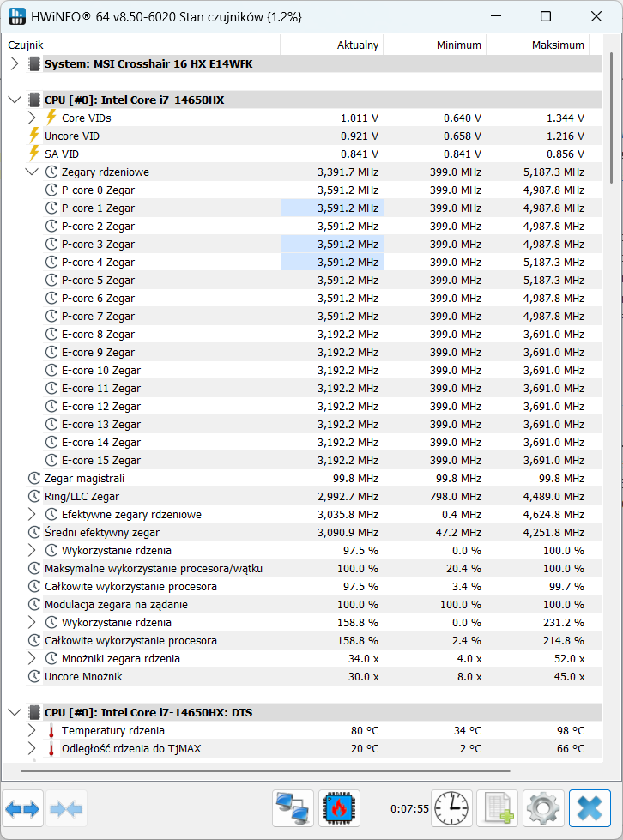Maximize the HWiNFO sensor window
The image size is (623, 840).
tap(545, 16)
